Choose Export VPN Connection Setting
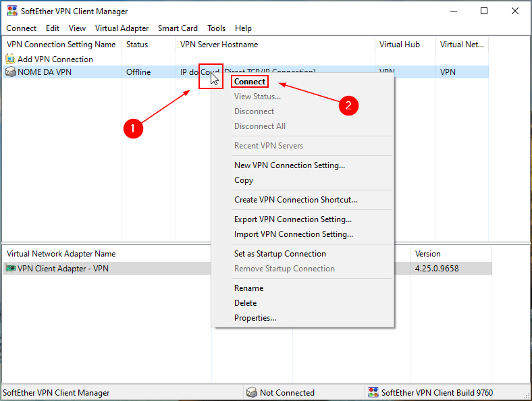 pos(293,219)
